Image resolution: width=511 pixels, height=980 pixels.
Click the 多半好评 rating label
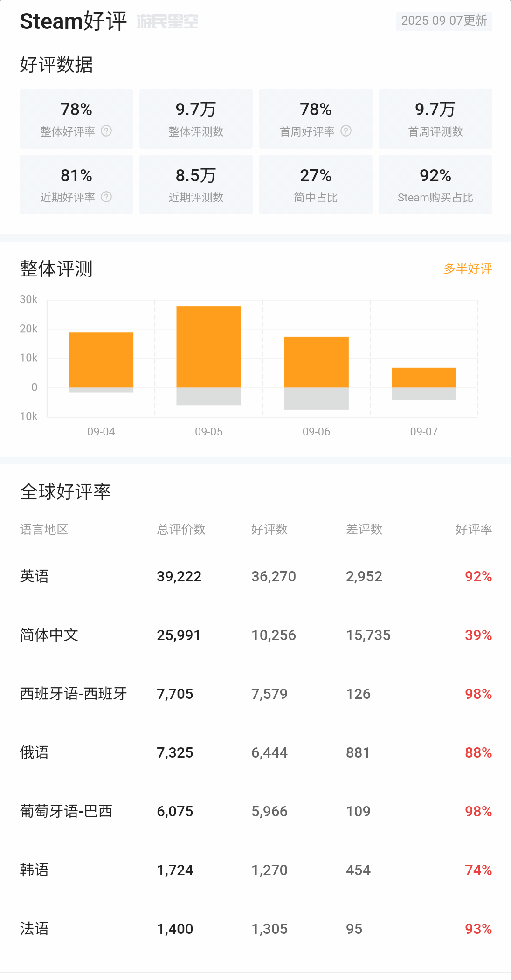(x=468, y=269)
